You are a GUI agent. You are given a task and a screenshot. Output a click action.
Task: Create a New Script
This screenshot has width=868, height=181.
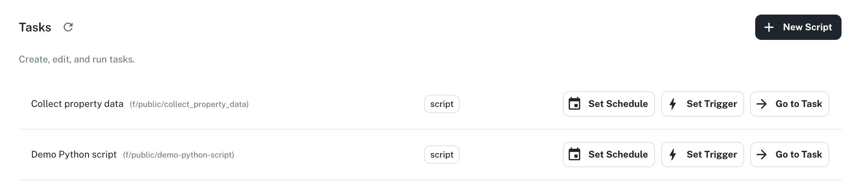[798, 27]
